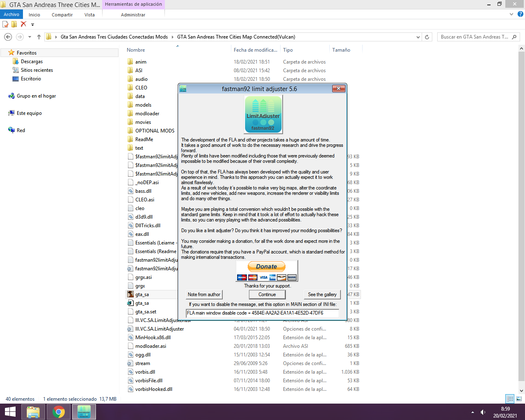Image resolution: width=525 pixels, height=420 pixels.
Task: Select III.VC.SA.LimitAdjuster configuration file
Action: 160,329
